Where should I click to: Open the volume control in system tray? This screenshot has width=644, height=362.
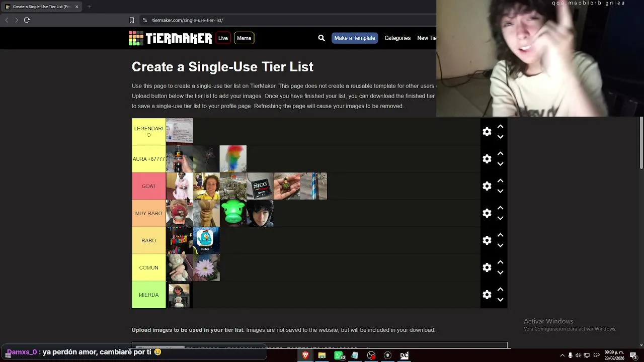578,355
